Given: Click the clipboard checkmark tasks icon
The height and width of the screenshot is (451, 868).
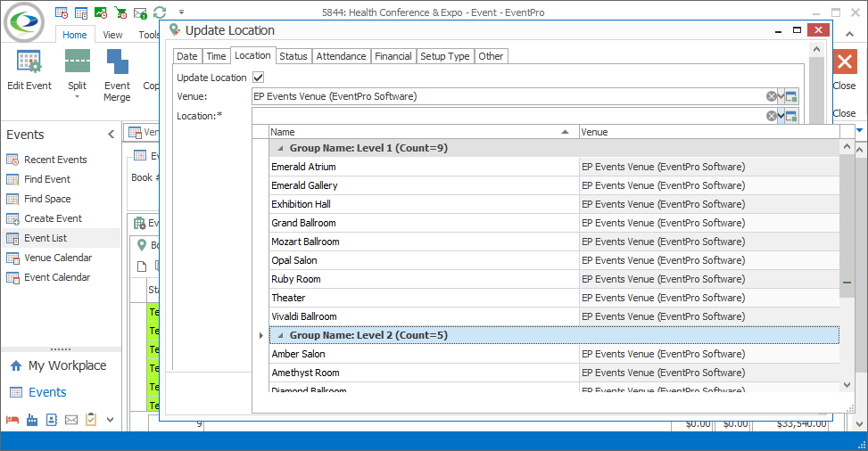Looking at the screenshot, I should coord(91,420).
